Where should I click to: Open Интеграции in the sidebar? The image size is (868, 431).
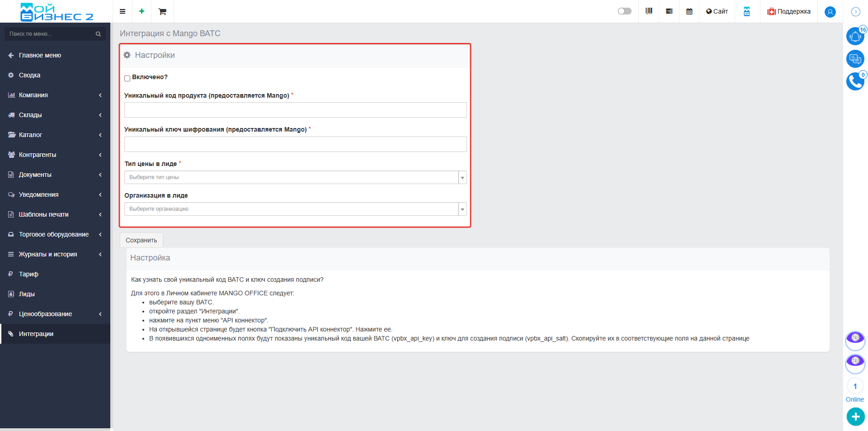pyautogui.click(x=55, y=334)
